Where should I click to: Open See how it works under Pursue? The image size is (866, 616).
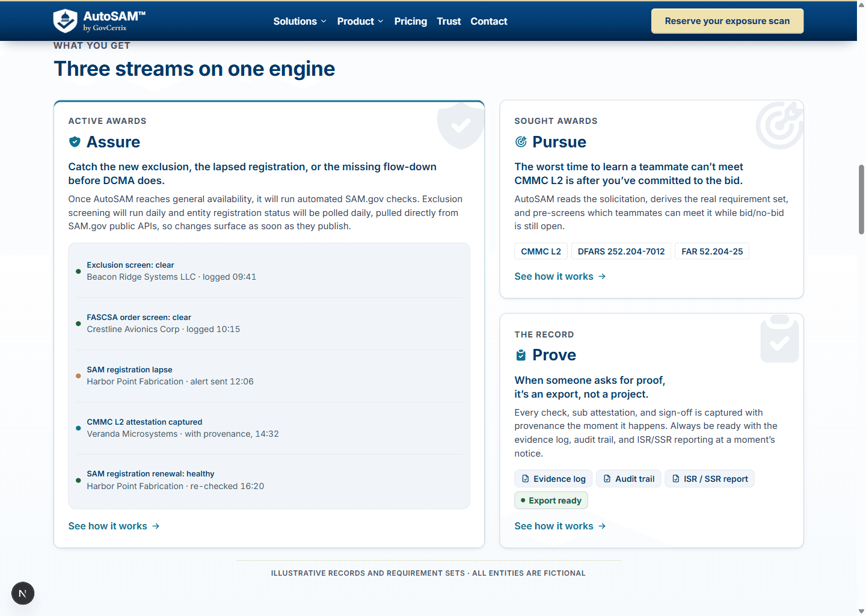point(560,277)
